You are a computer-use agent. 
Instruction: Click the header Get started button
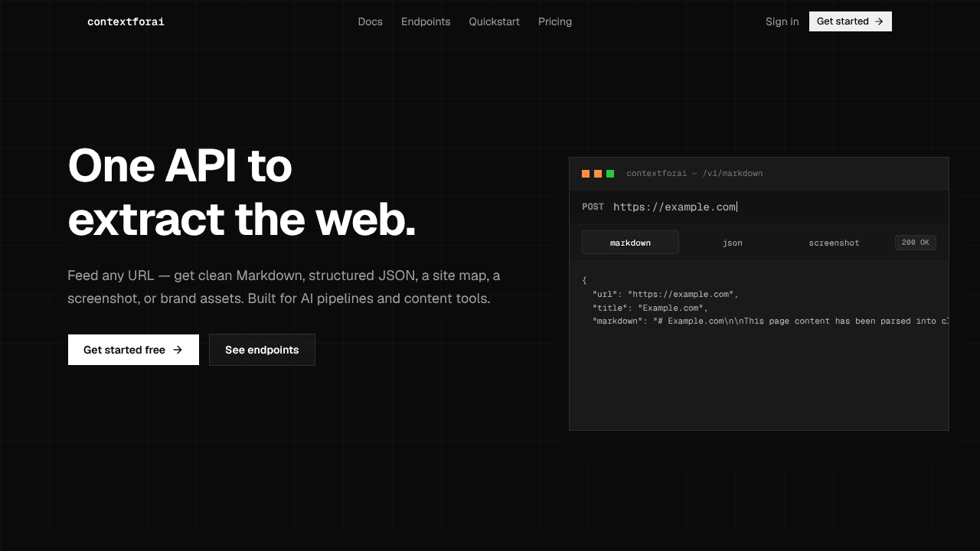tap(850, 21)
